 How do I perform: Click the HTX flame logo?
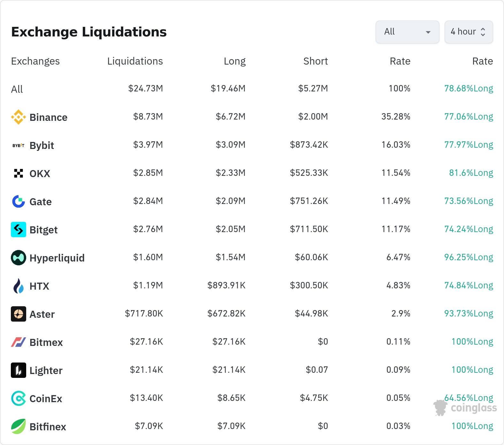coord(18,286)
